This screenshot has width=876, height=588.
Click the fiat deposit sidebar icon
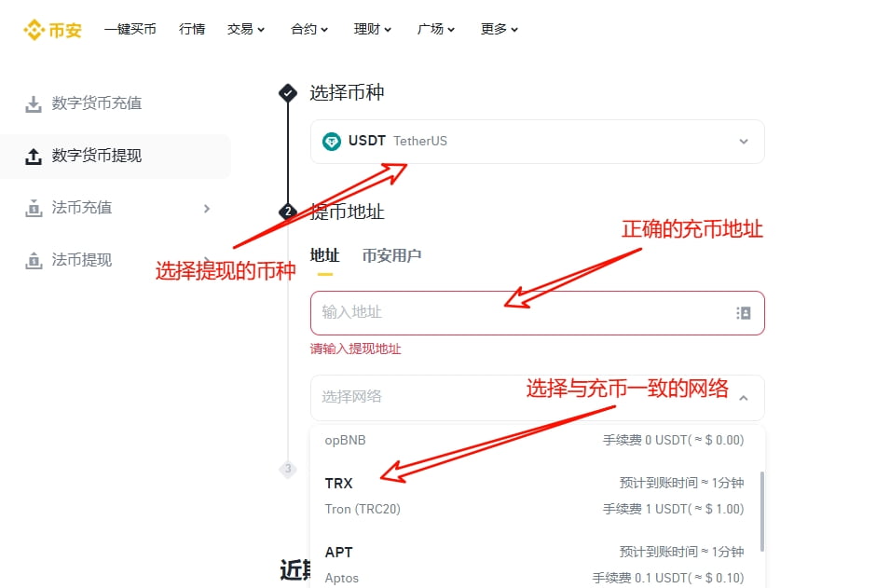pos(34,209)
